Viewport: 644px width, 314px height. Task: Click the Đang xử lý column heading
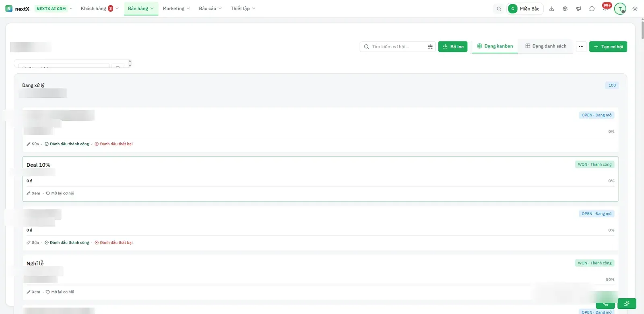tap(33, 85)
